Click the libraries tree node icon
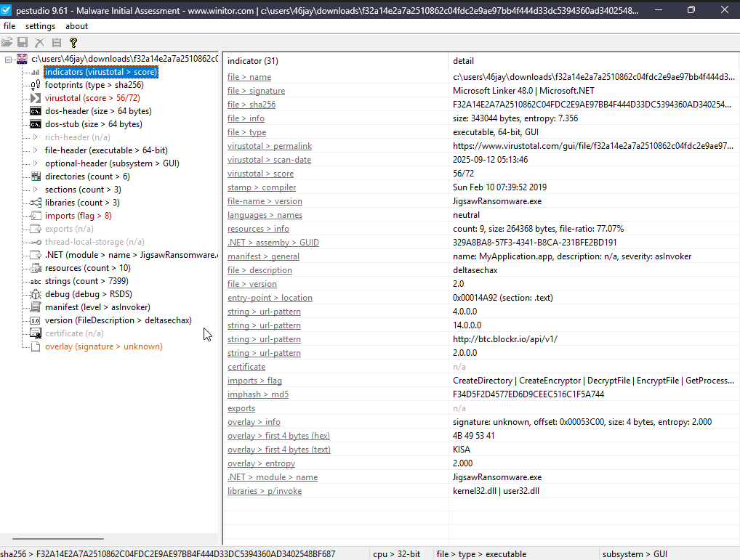 coord(36,203)
